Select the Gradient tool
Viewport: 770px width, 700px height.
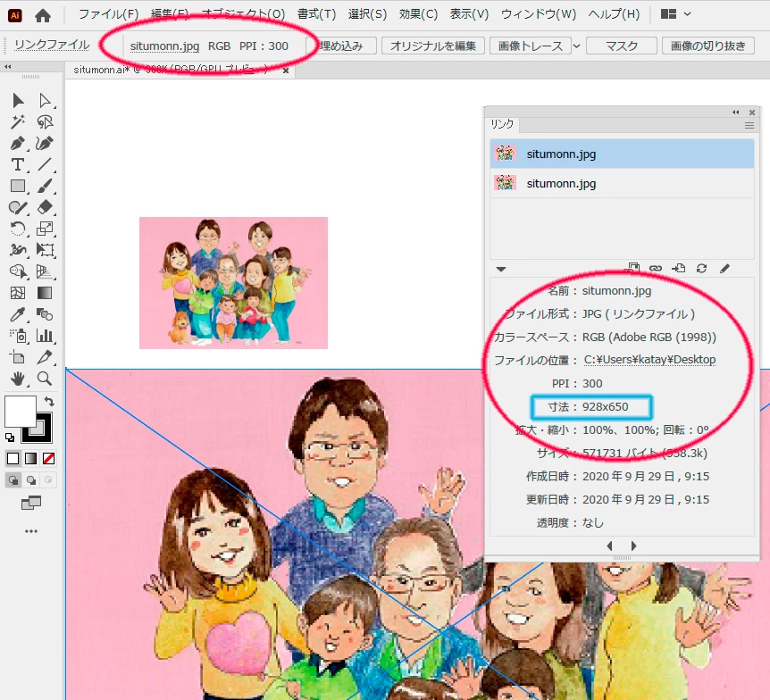point(45,293)
